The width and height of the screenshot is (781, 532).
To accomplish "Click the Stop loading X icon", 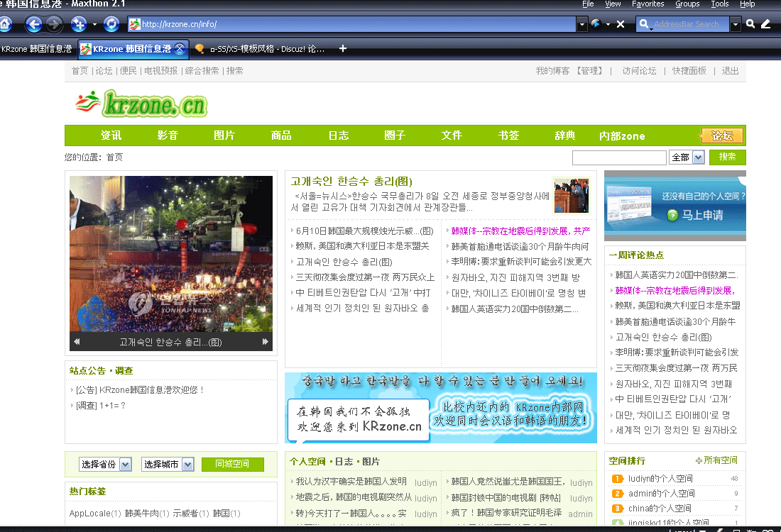I will [621, 24].
